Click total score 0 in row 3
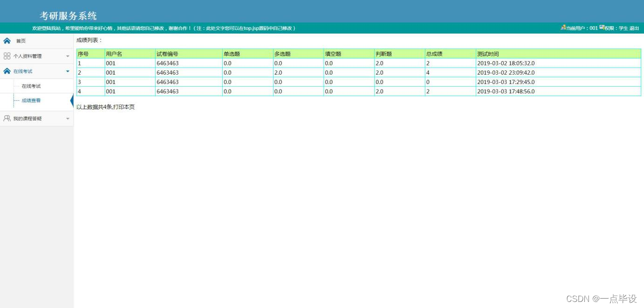This screenshot has height=308, width=644. (x=428, y=82)
